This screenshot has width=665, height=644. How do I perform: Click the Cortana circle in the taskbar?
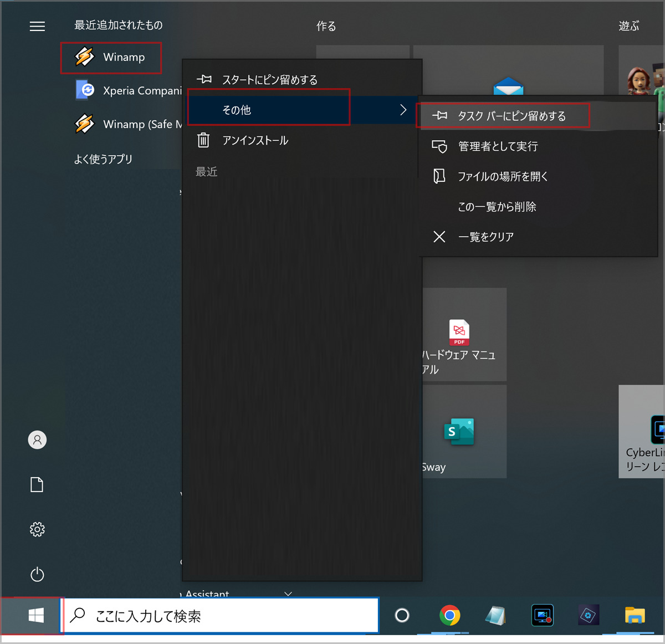click(x=402, y=615)
